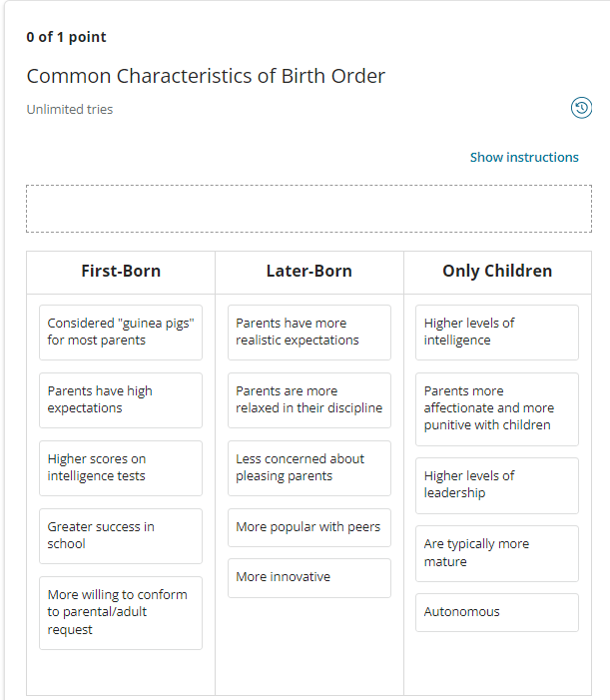Select the 'More innovative' card

click(309, 578)
